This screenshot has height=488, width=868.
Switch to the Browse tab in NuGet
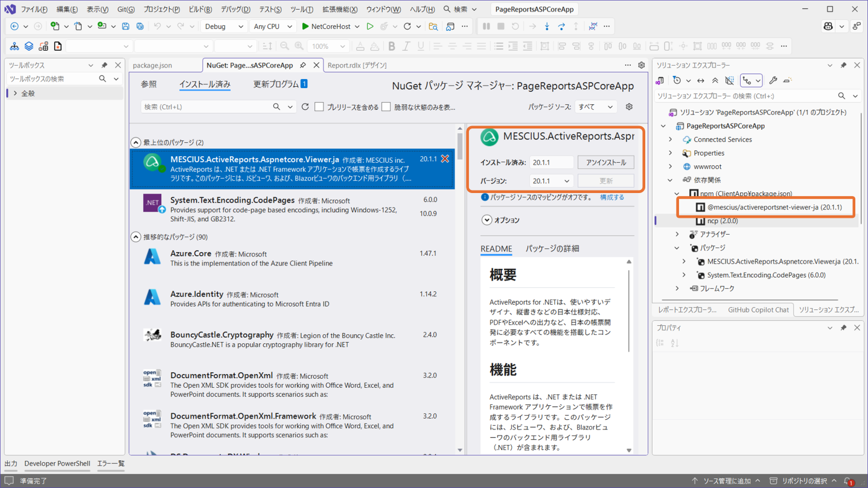point(148,84)
